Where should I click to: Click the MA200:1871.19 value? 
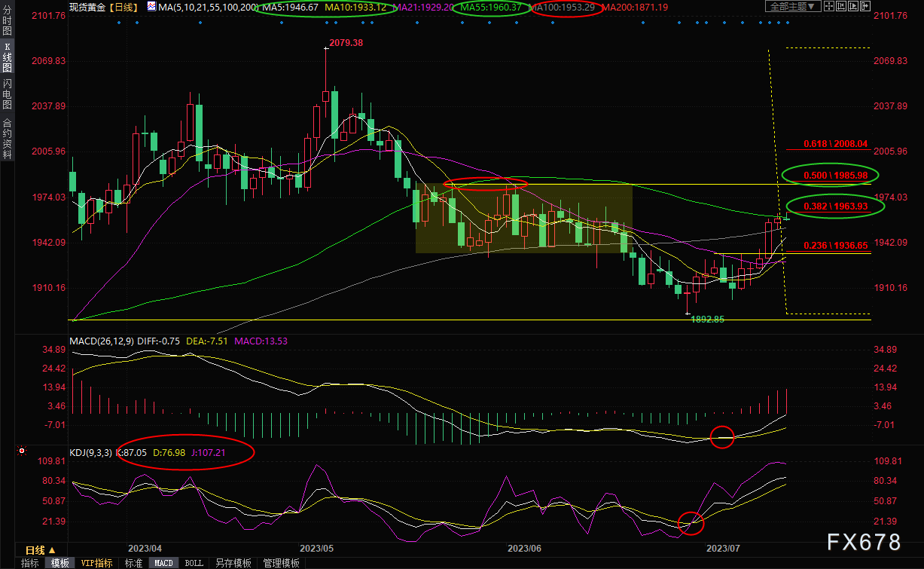(633, 7)
